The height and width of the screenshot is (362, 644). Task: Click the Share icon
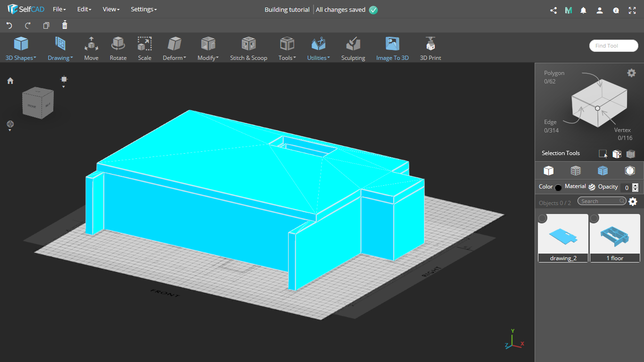[553, 10]
